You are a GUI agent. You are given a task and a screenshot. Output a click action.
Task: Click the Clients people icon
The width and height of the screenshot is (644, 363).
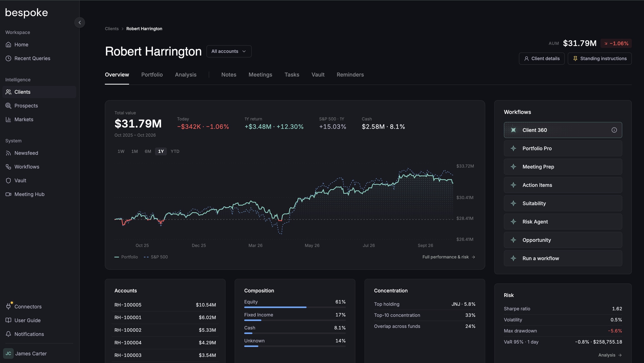click(8, 92)
